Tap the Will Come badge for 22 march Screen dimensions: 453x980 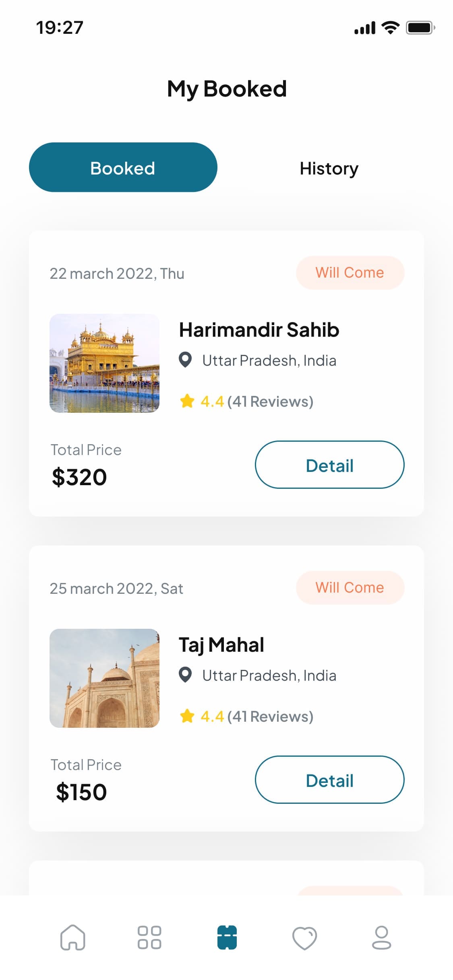tap(350, 273)
